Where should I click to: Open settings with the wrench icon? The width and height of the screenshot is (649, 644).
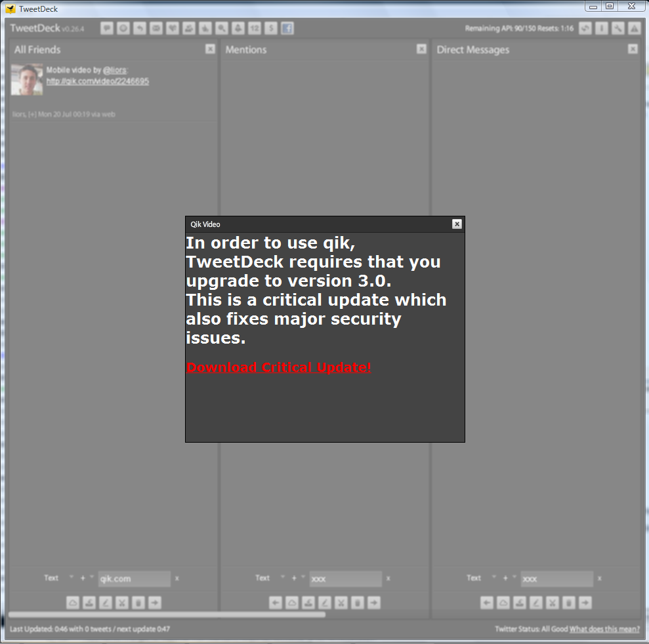(618, 28)
